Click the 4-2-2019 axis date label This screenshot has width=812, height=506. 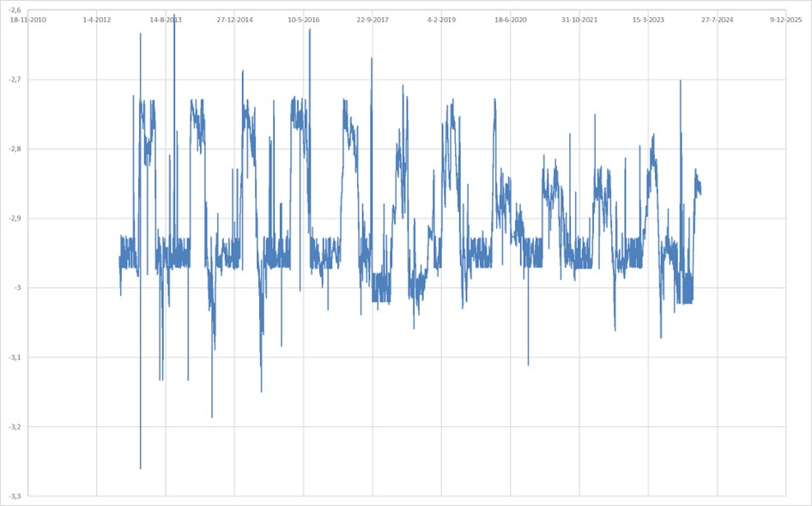[x=441, y=19]
